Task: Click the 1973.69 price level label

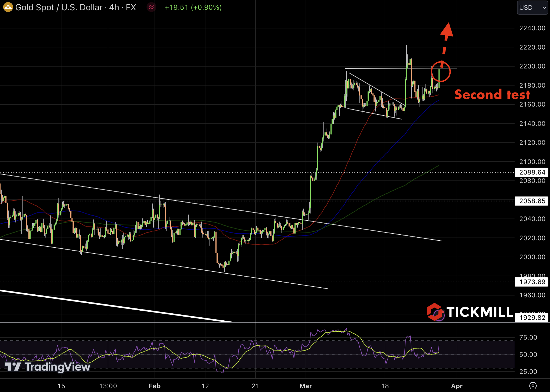Action: pos(532,282)
